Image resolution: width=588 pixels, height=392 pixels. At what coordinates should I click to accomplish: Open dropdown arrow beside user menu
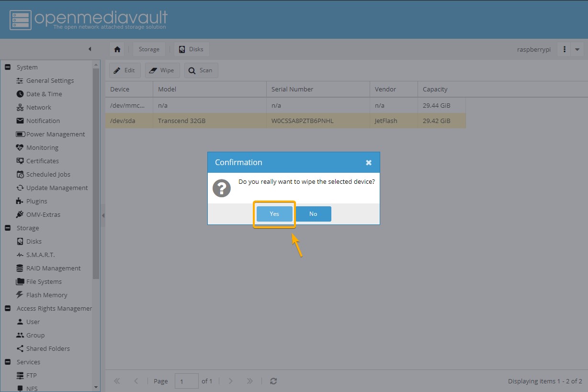577,49
